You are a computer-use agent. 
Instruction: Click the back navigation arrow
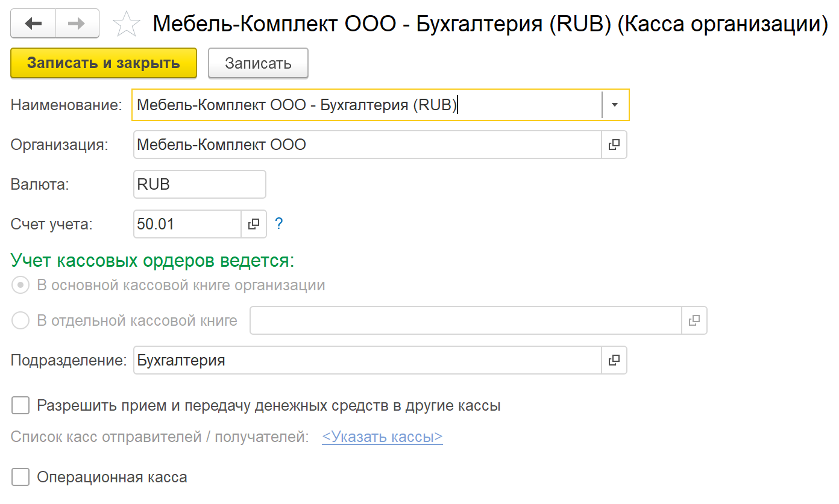(33, 24)
